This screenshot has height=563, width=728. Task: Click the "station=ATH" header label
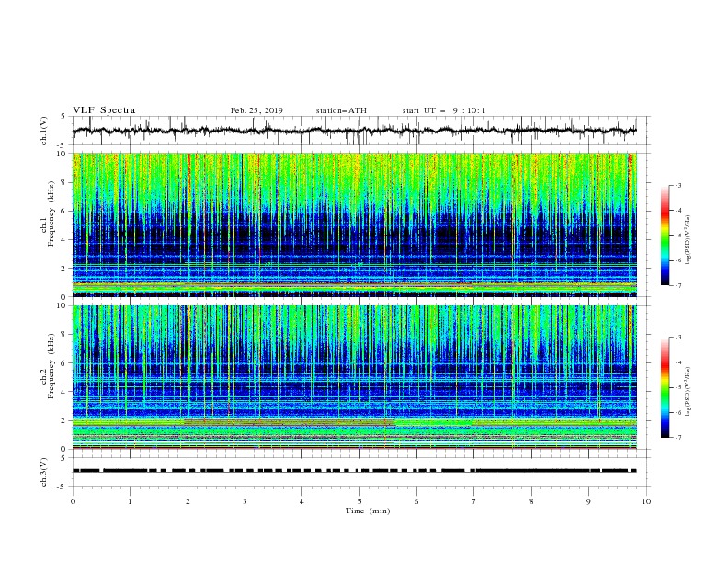click(341, 110)
